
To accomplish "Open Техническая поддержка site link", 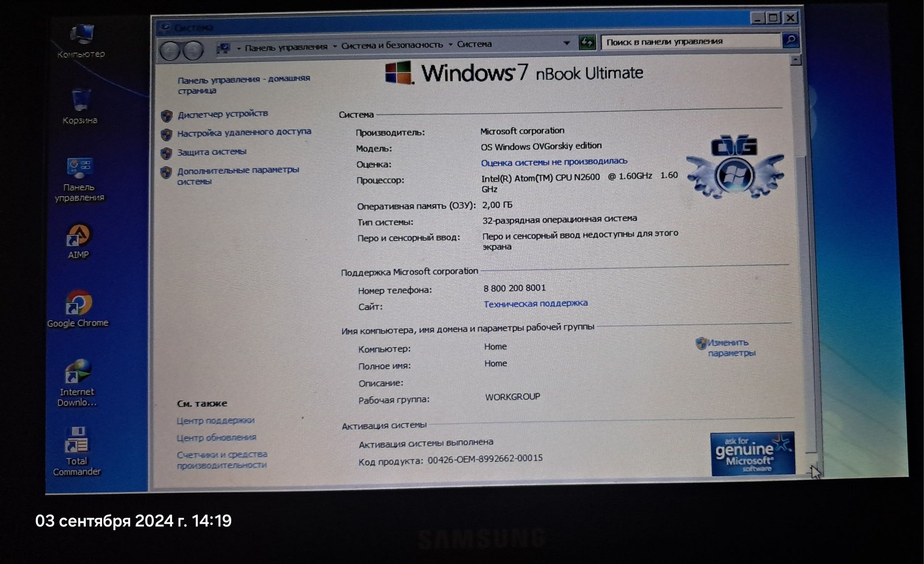I will click(x=535, y=304).
